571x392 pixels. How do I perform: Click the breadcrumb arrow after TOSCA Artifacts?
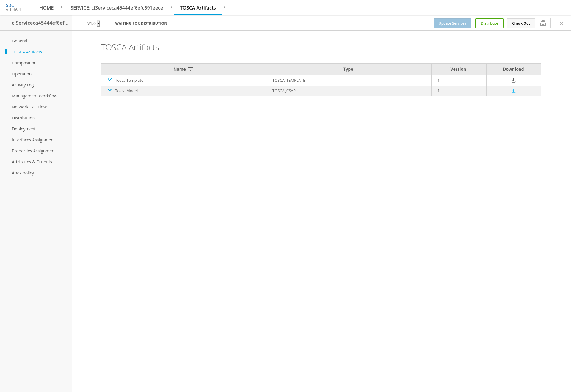pos(224,7)
